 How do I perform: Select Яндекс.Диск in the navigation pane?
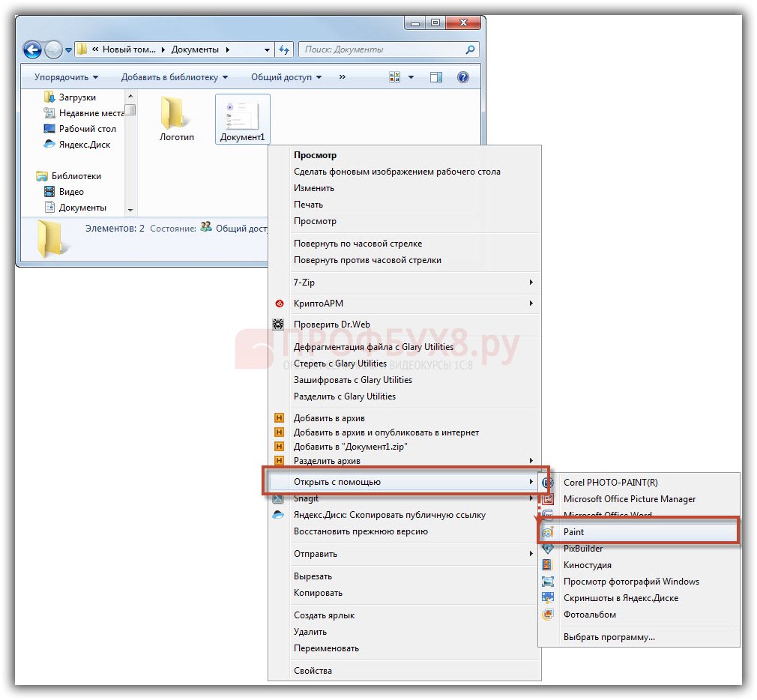pos(84,145)
